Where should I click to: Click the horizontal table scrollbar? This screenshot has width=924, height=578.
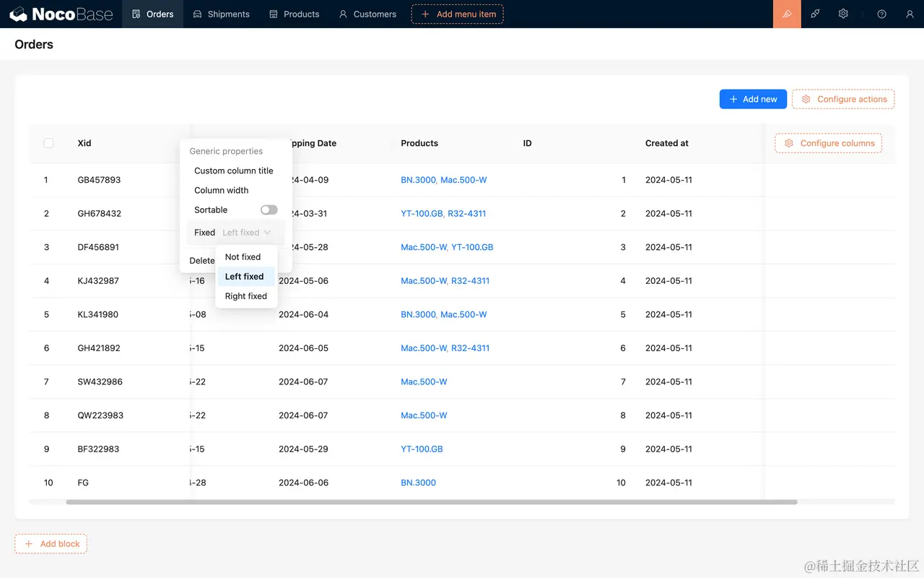pyautogui.click(x=432, y=502)
